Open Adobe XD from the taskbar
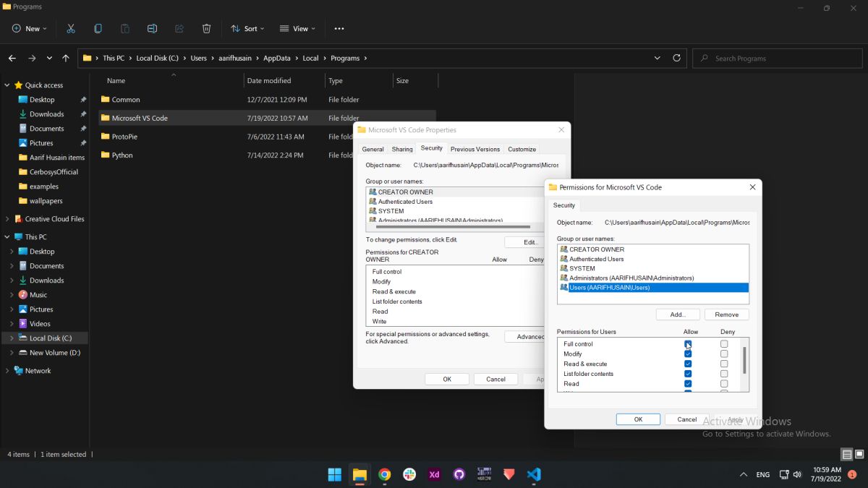 (434, 474)
